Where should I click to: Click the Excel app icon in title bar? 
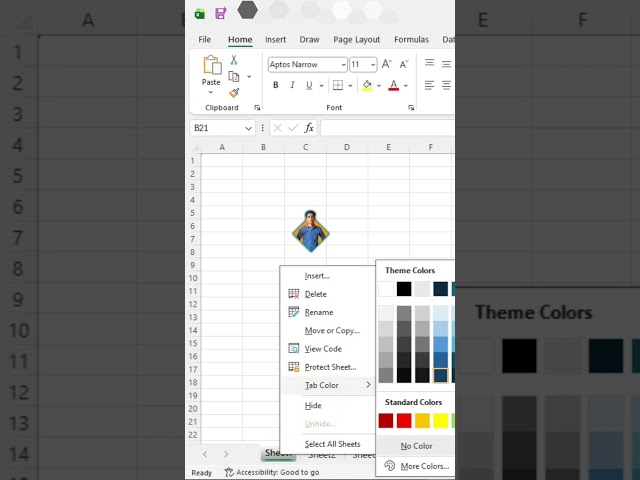pos(200,14)
